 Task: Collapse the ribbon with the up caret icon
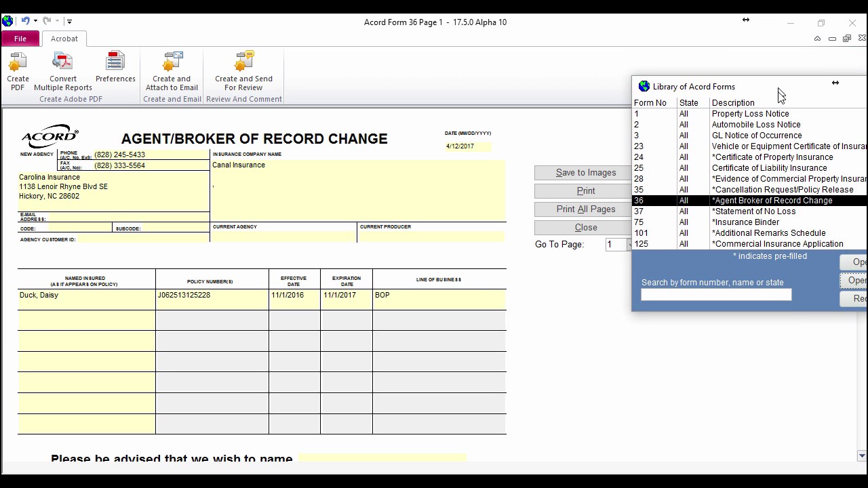coord(817,39)
